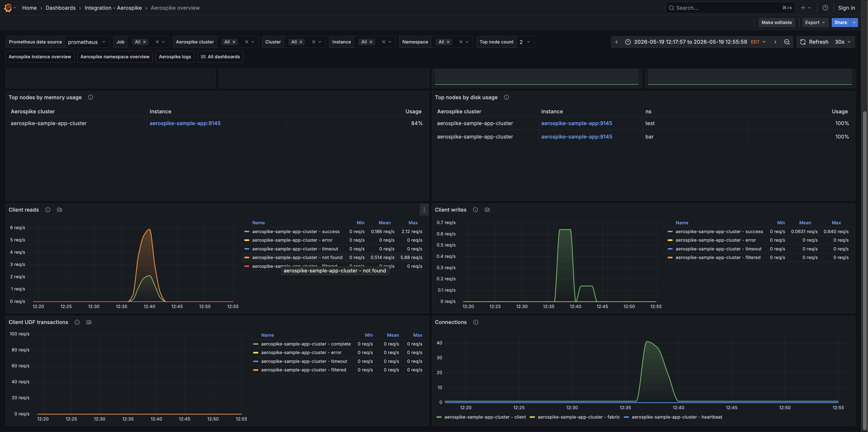Toggle timeout series in Client reads legend
868x432 pixels.
(x=295, y=249)
